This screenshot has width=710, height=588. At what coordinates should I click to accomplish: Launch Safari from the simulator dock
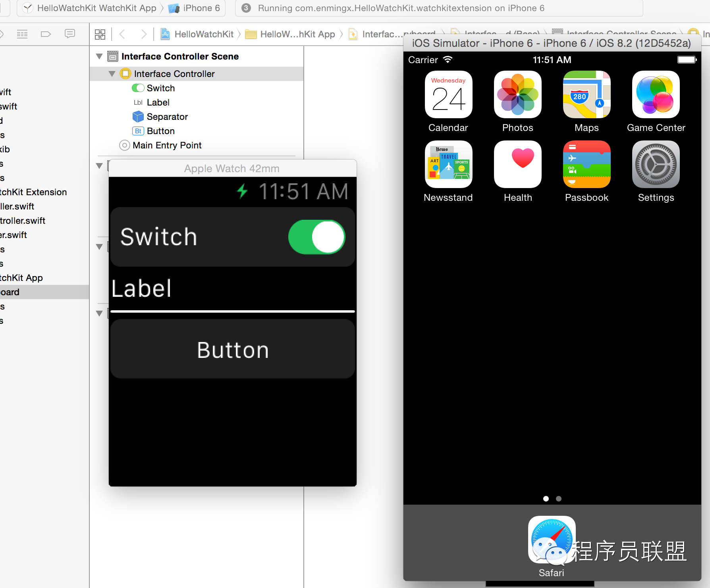552,540
